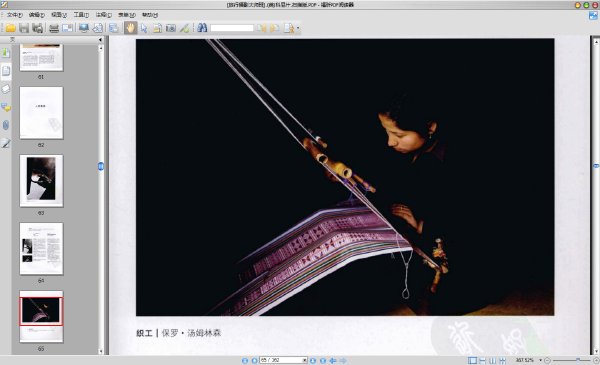
Task: Go to next page button in bottom bar
Action: point(313,360)
